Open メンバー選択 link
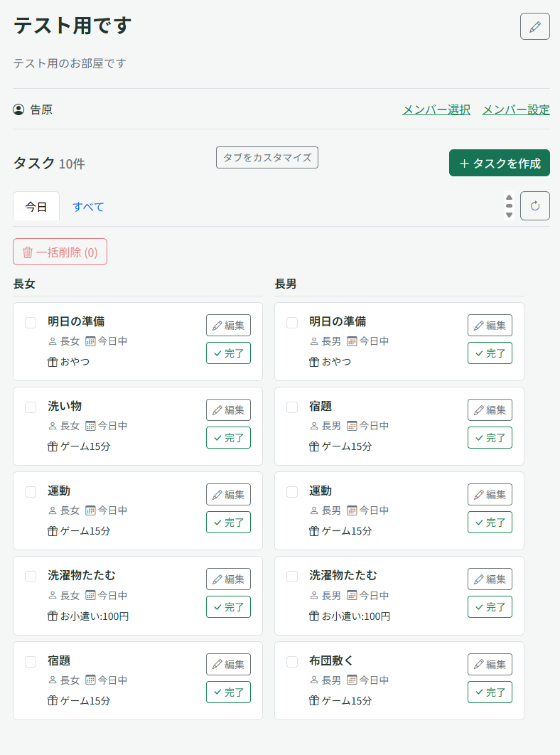This screenshot has height=755, width=560. coord(436,109)
